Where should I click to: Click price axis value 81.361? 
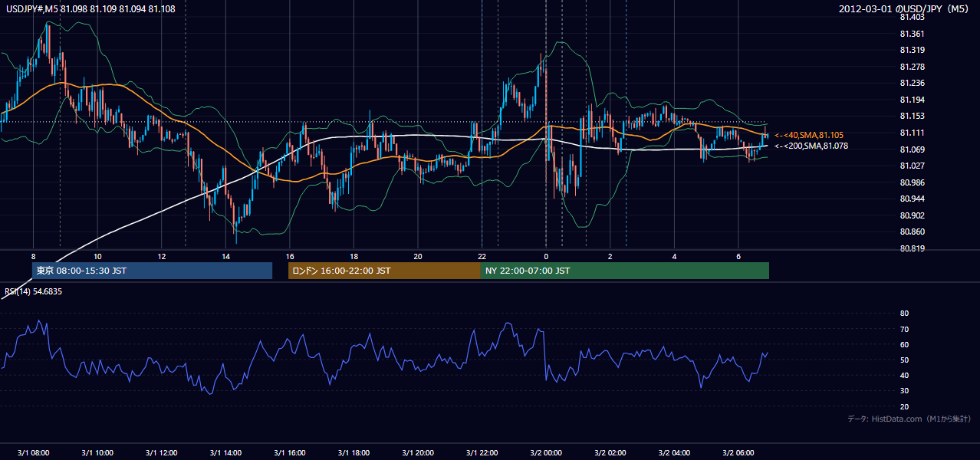pos(912,34)
